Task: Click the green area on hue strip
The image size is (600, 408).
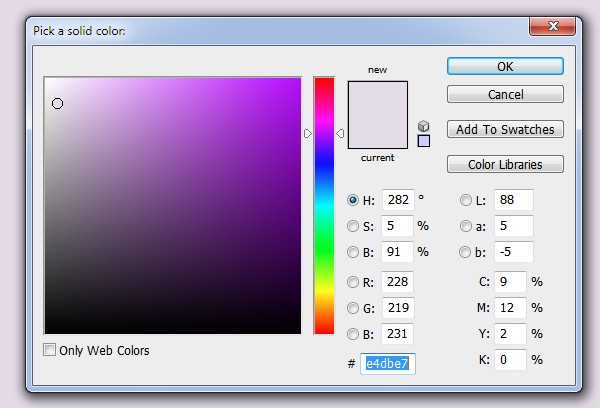Action: click(324, 245)
